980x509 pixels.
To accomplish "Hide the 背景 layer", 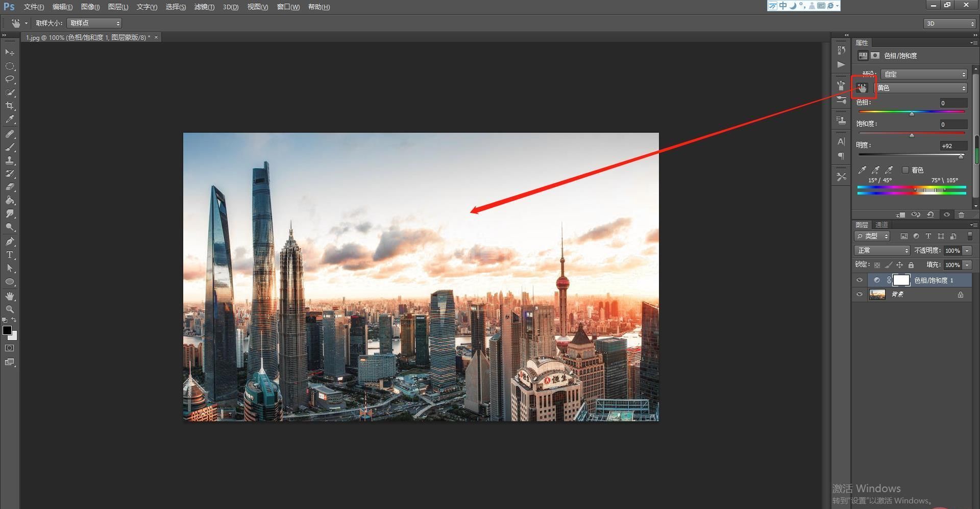I will pyautogui.click(x=860, y=295).
